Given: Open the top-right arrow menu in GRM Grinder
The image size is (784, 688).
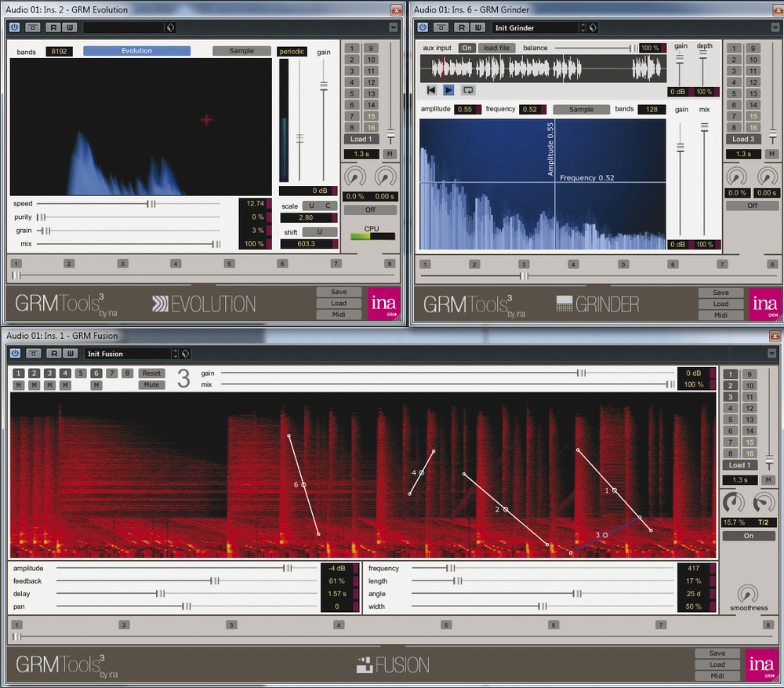Looking at the screenshot, I should click(775, 27).
